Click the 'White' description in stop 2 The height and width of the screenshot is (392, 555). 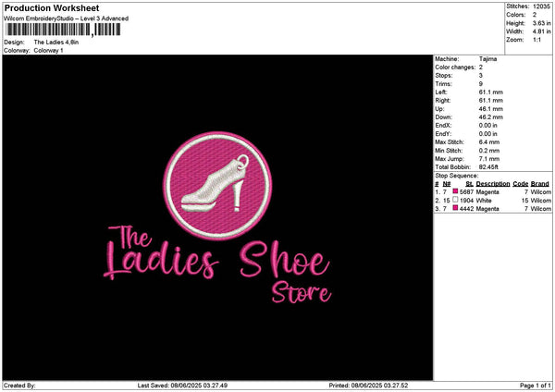tap(484, 201)
